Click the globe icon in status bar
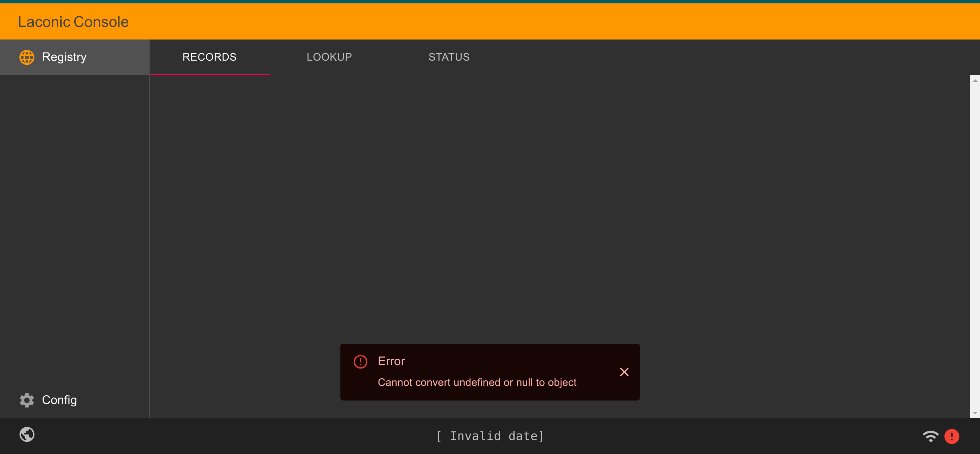The width and height of the screenshot is (980, 454). [27, 436]
